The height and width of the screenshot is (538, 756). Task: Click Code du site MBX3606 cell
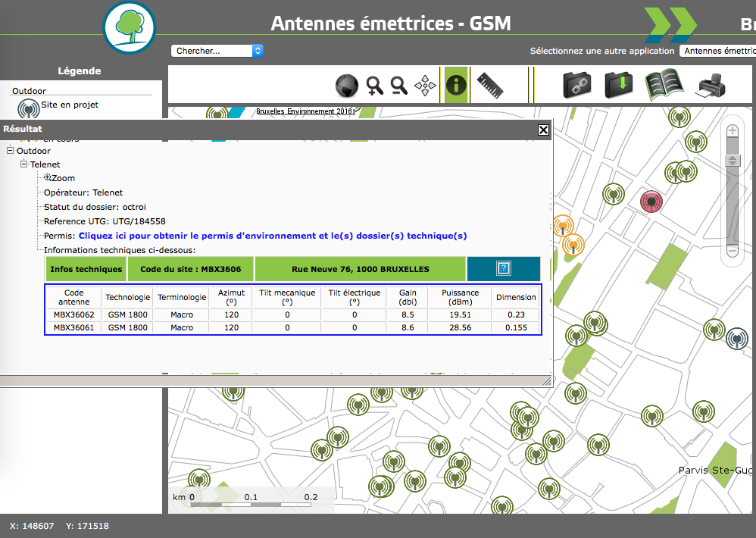click(x=190, y=269)
